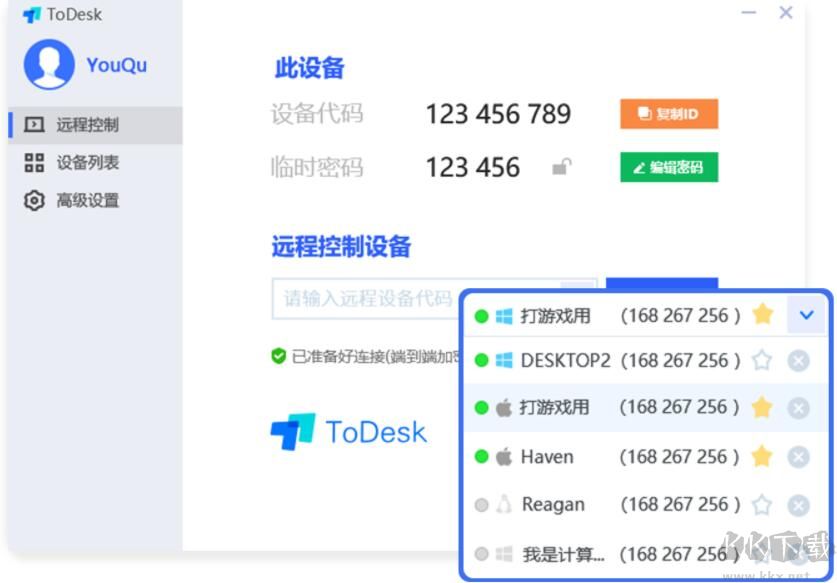Click the unlock icon beside 临时密码

click(563, 167)
